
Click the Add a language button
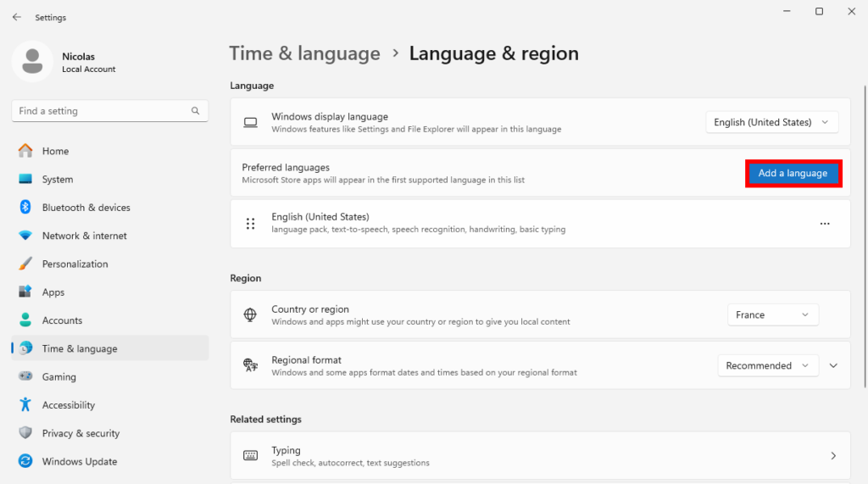click(x=793, y=173)
